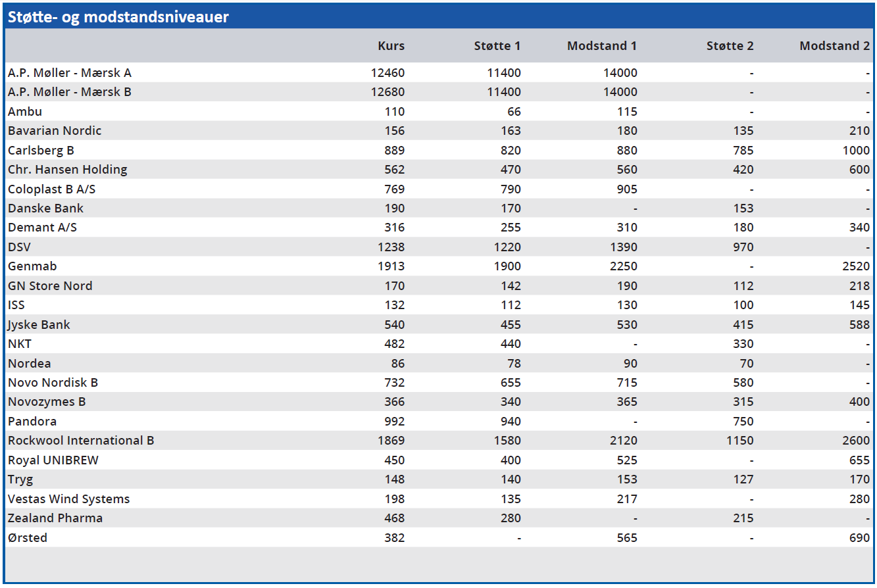The height and width of the screenshot is (588, 877).
Task: Select Rockwool's Modstand 2 value 2600
Action: click(x=855, y=441)
